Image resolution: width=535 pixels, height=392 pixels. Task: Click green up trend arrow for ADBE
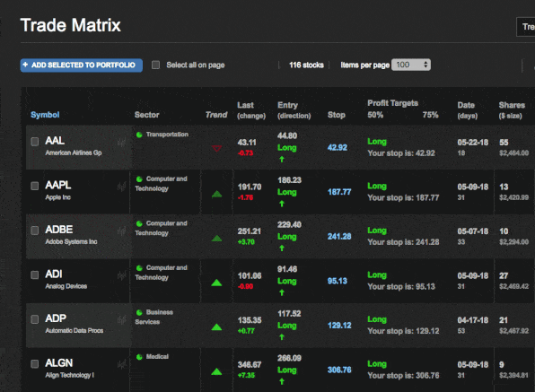[x=216, y=239]
